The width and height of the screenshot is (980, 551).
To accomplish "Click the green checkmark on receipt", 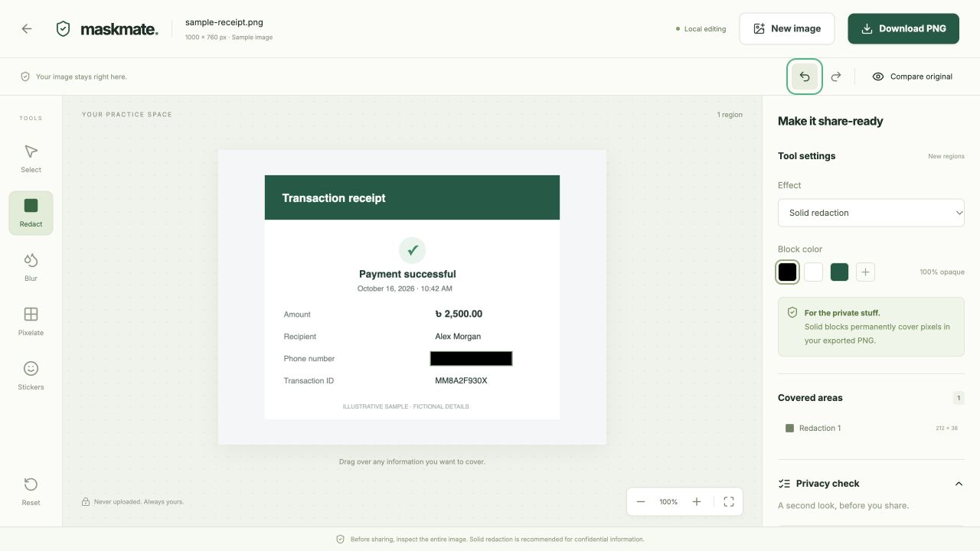I will coord(412,250).
